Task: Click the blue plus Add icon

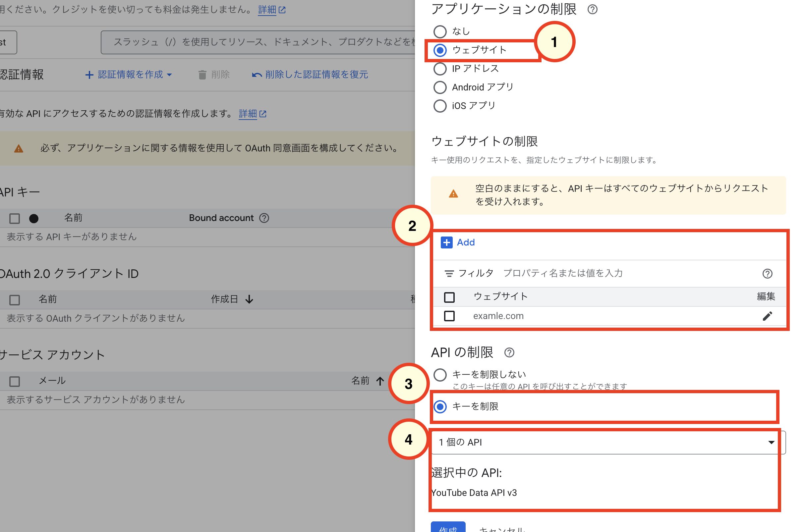Action: (446, 242)
